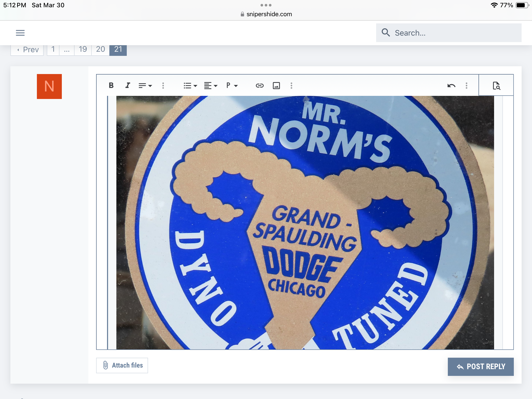Open the text alignment dropdown
Viewport: 532px width, 399px height.
pos(211,85)
